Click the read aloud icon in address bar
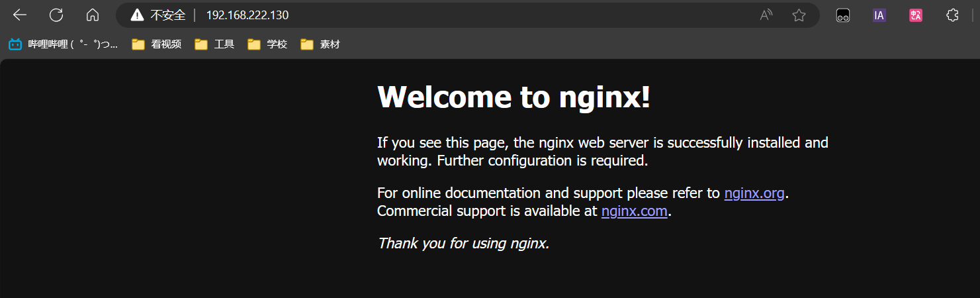The image size is (980, 298). point(766,15)
